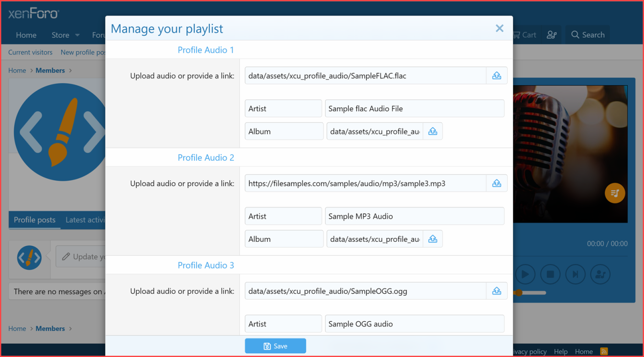The image size is (644, 357).
Task: Upload an audio file for Profile Audio 3
Action: pyautogui.click(x=497, y=291)
